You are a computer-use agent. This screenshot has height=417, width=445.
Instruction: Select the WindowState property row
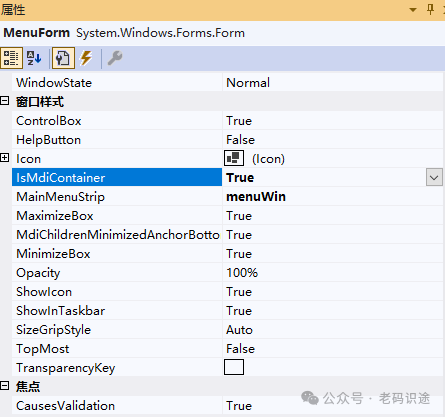pyautogui.click(x=228, y=83)
